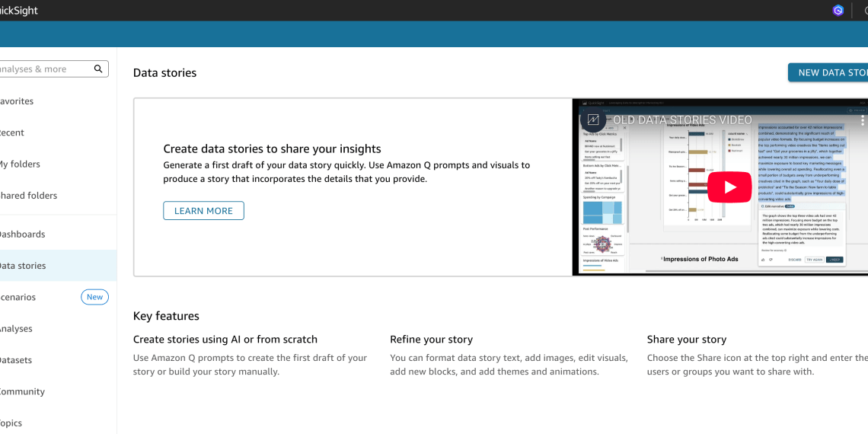
Task: Click 'Create data stories to share your insights'
Action: [x=273, y=149]
